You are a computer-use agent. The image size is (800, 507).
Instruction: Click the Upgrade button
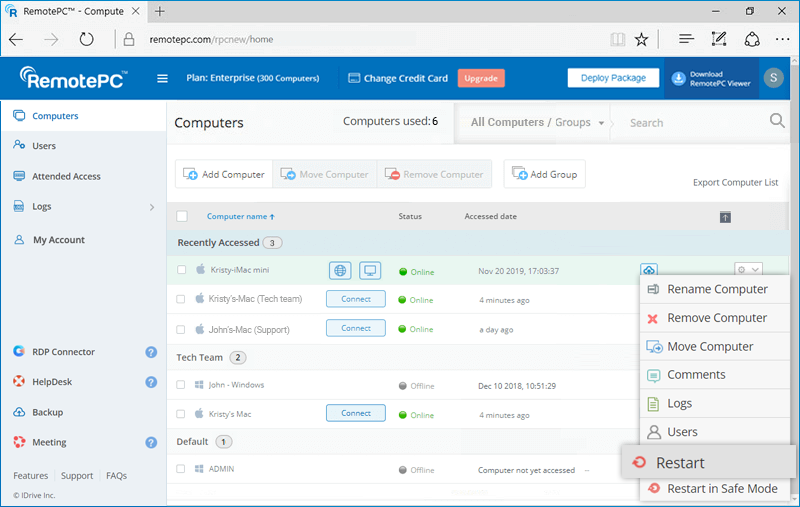(x=481, y=78)
